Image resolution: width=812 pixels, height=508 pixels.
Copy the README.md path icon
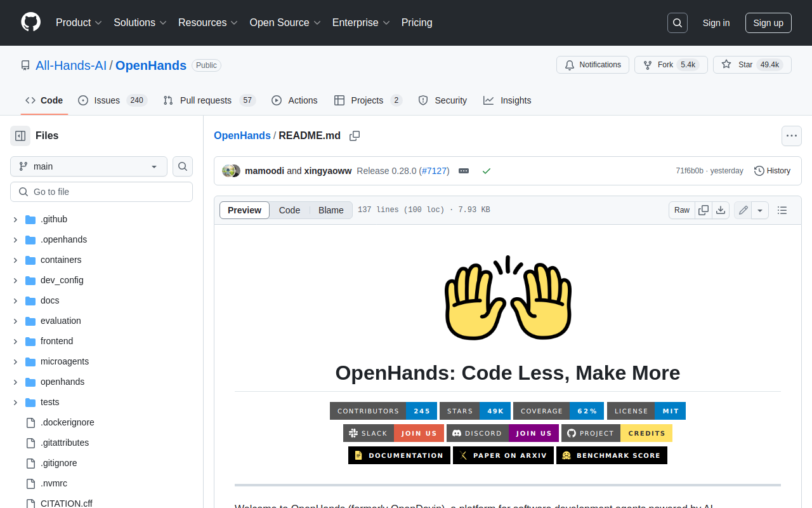[x=355, y=136]
